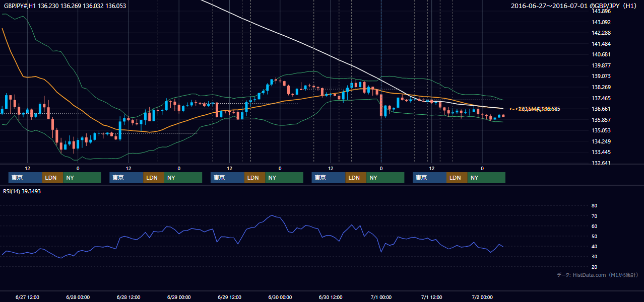Click the GBPJPY#,H1 price header text
The height and width of the screenshot is (302, 644).
click(65, 6)
